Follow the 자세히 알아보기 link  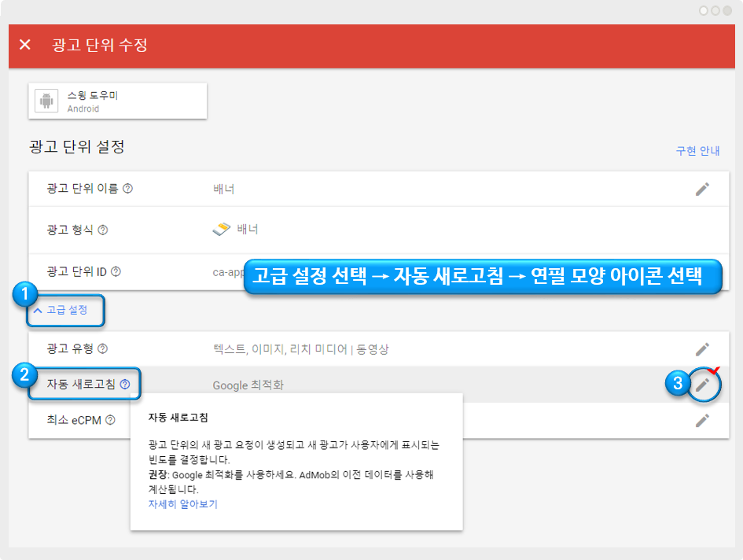[182, 504]
